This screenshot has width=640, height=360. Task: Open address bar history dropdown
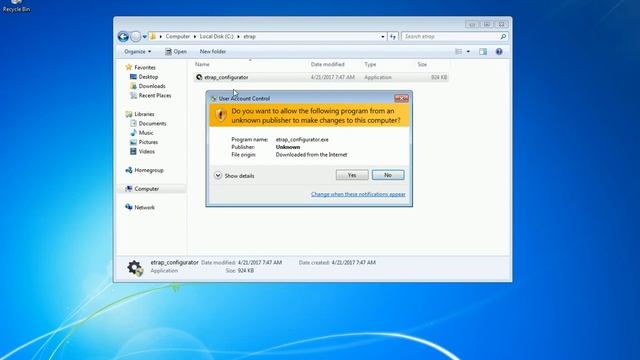click(x=382, y=37)
